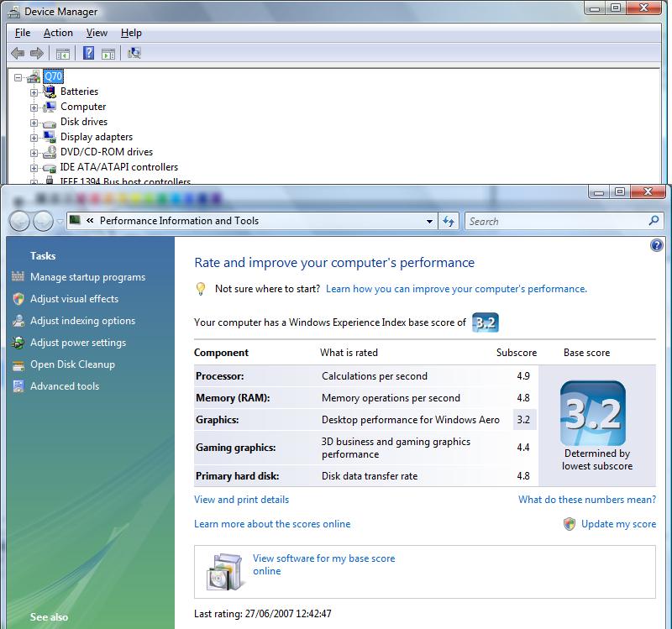Click the Performance Information and Tools address bar
The image size is (672, 629).
pyautogui.click(x=252, y=221)
